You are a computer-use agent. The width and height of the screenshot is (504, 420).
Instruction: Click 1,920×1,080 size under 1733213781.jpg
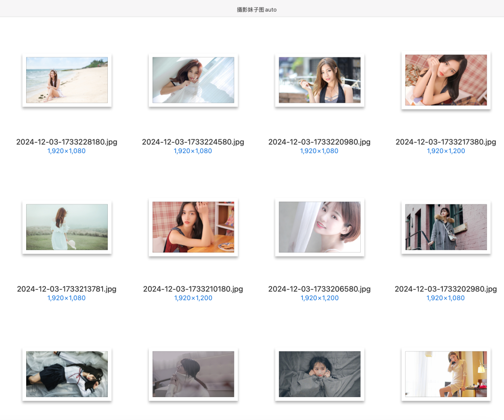67,298
